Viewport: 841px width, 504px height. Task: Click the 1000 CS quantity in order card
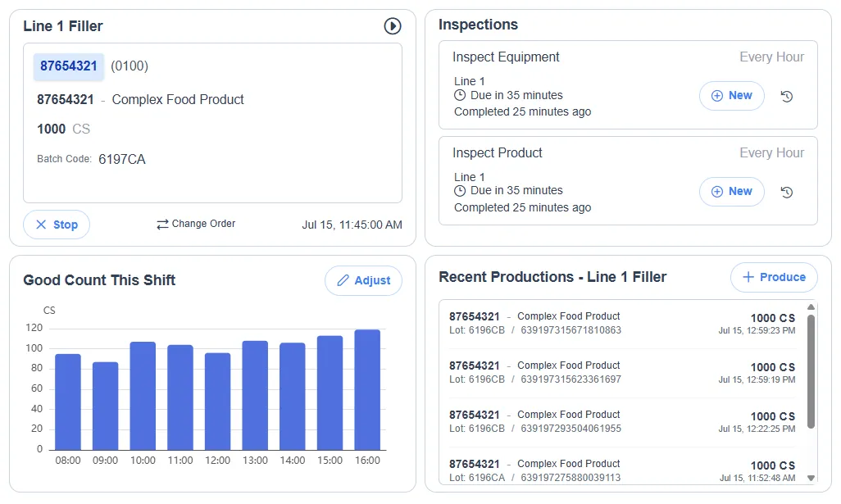pos(63,129)
